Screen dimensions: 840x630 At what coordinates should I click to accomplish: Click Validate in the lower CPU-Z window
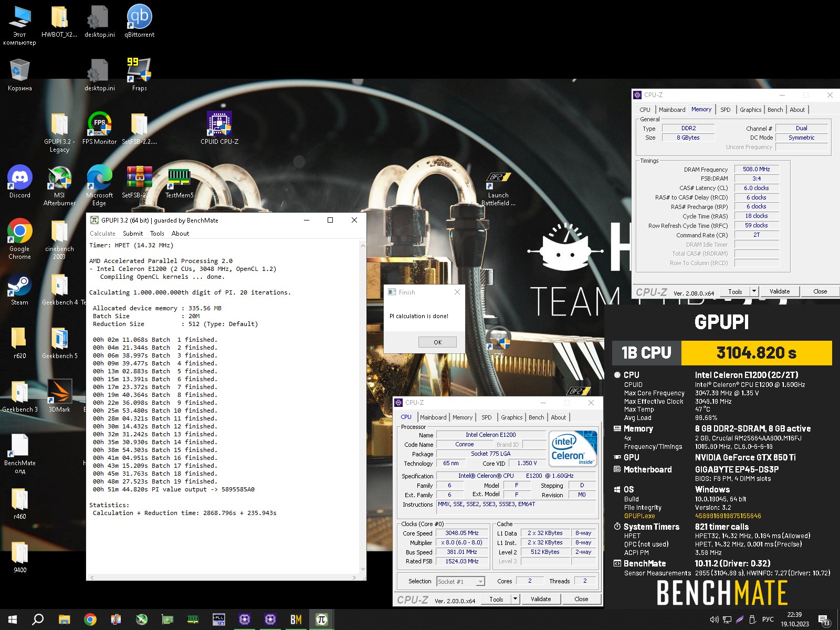tap(541, 599)
